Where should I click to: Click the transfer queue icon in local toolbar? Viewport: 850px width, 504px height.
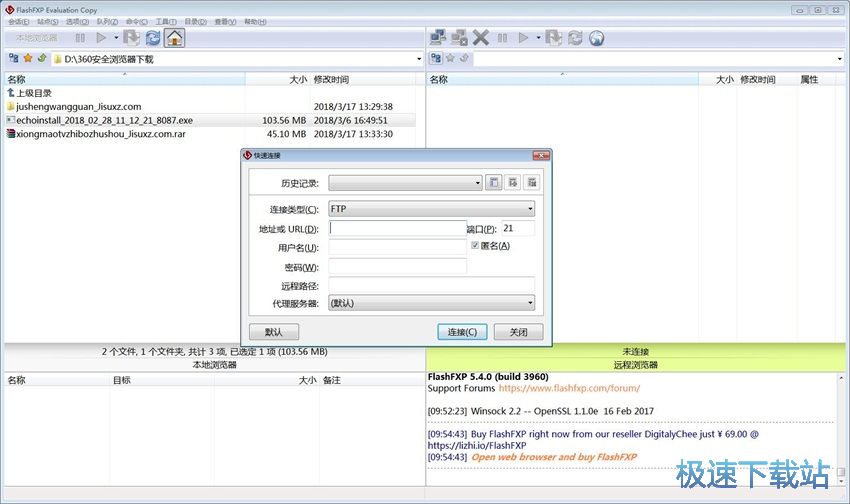[131, 38]
